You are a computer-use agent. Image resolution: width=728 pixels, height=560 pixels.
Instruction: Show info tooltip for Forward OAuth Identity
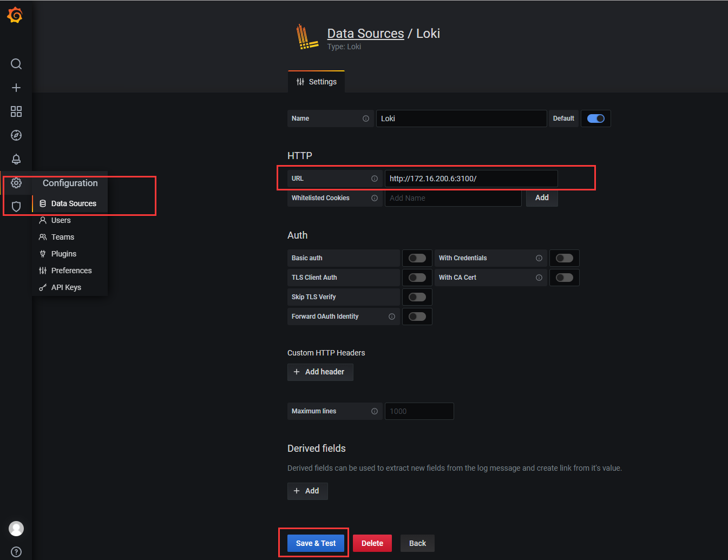pyautogui.click(x=392, y=317)
